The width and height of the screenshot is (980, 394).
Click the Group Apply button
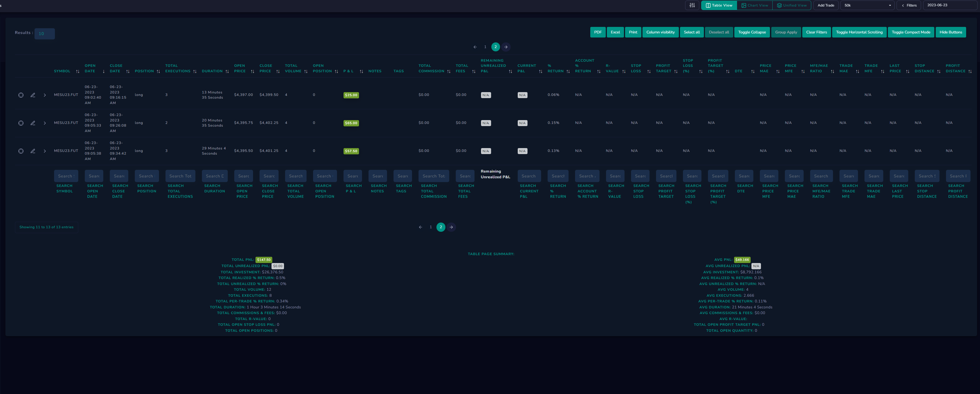point(786,32)
